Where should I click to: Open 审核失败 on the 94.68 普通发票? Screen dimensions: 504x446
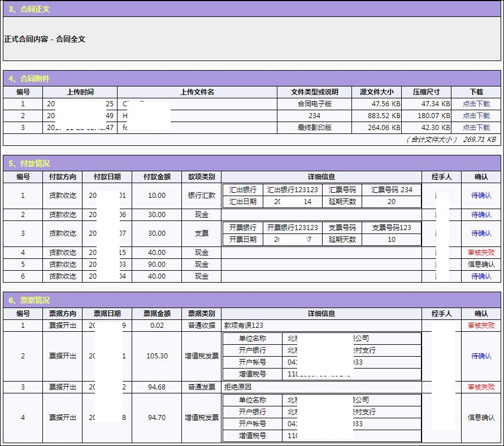tap(481, 387)
